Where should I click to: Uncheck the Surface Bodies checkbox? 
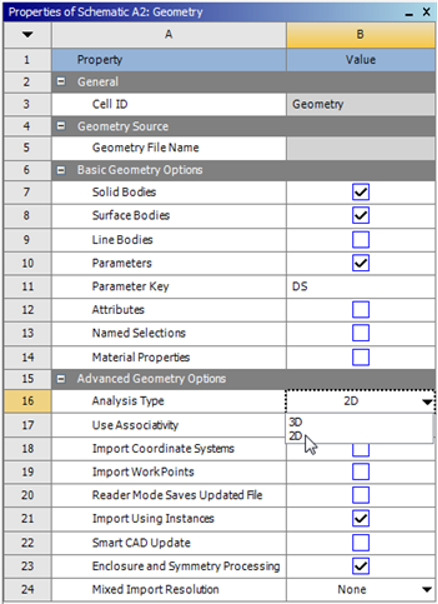click(x=361, y=215)
